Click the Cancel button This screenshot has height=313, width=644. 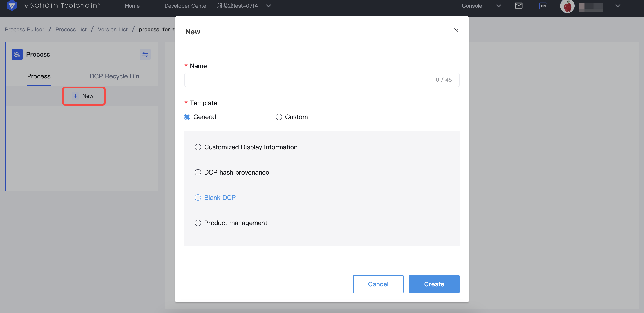[378, 284]
